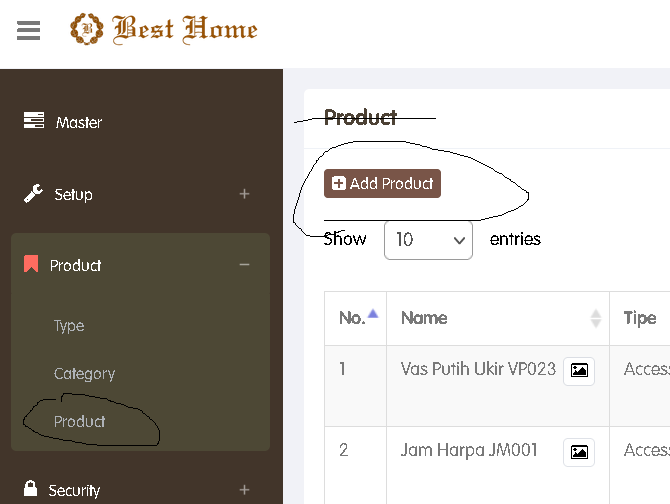Open image for Vas Putih Ukir VP023
This screenshot has width=670, height=504.
tap(579, 370)
